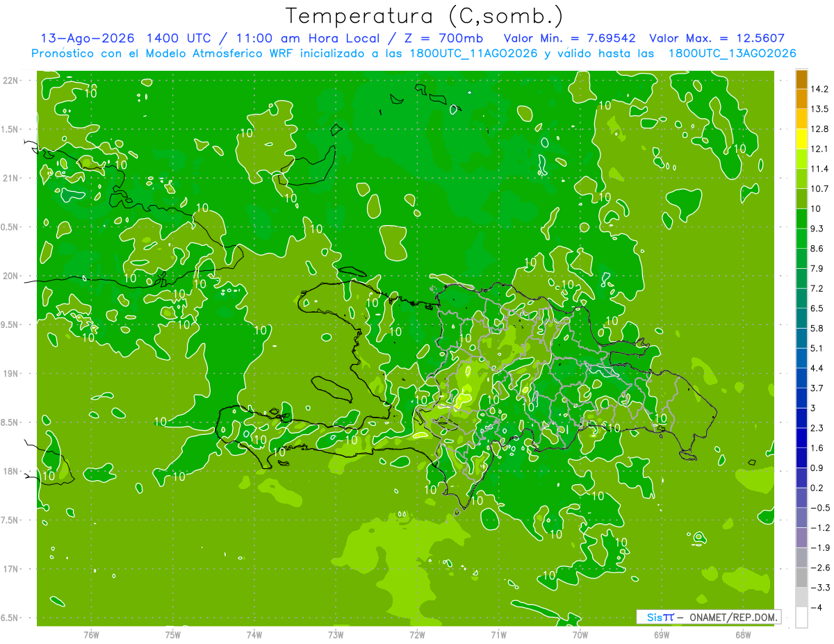Click the "21N" latitude label
The image size is (834, 644).
11,179
